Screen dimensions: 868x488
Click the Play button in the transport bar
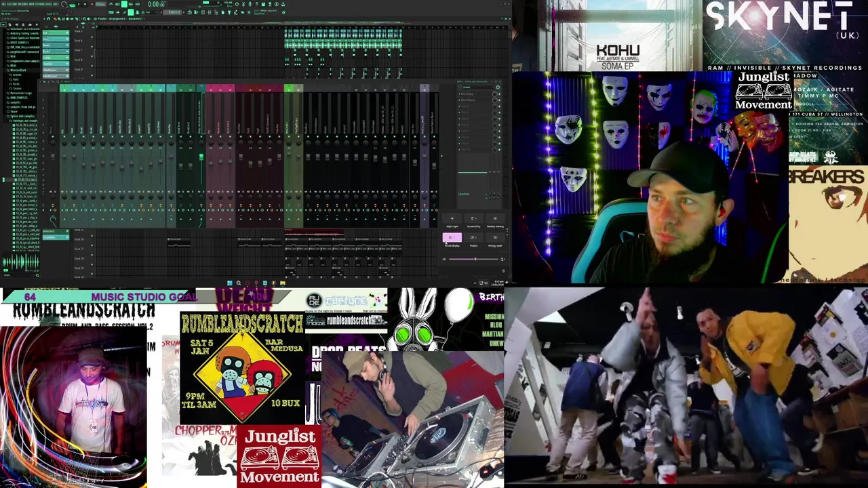79,4
